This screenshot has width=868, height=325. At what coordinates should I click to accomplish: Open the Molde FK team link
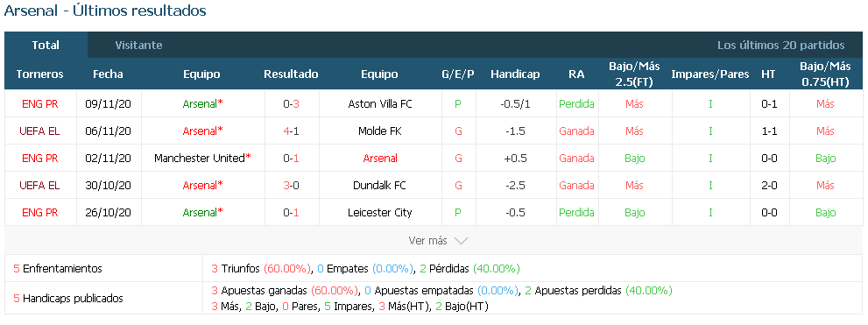[x=380, y=131]
